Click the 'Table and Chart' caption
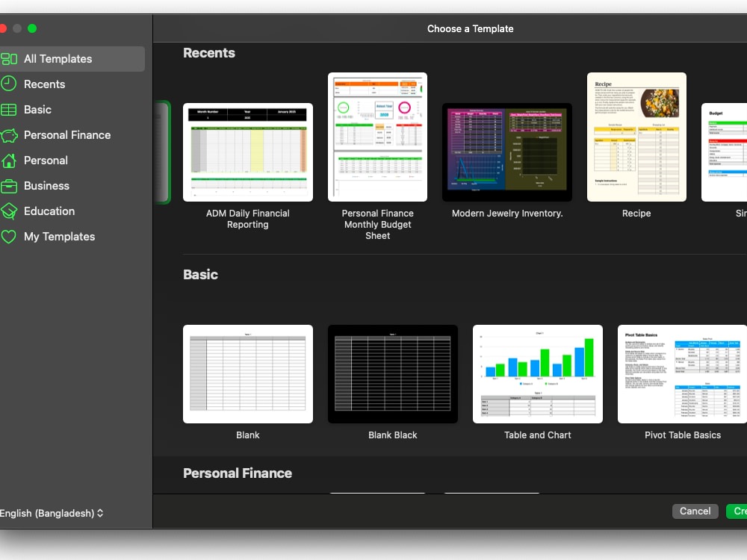 pos(537,435)
